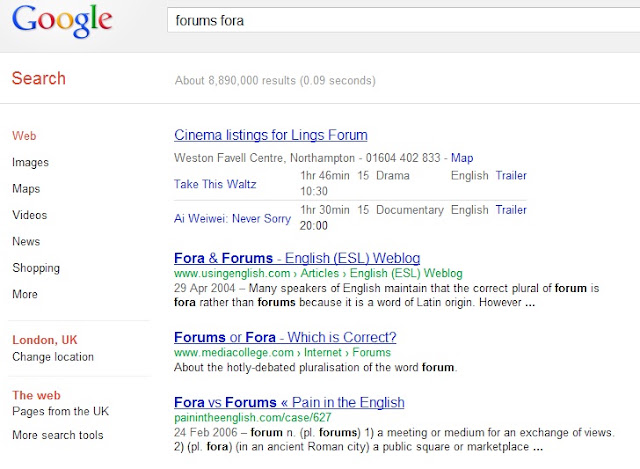Watch Trailer for Ai Weiwei: Never Sorry
The height and width of the screenshot is (469, 640).
pos(511,210)
